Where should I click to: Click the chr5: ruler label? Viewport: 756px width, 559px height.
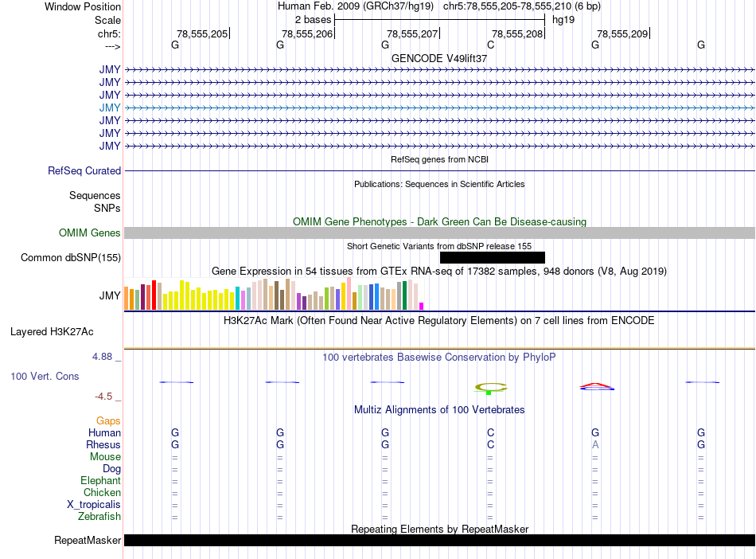pyautogui.click(x=109, y=33)
